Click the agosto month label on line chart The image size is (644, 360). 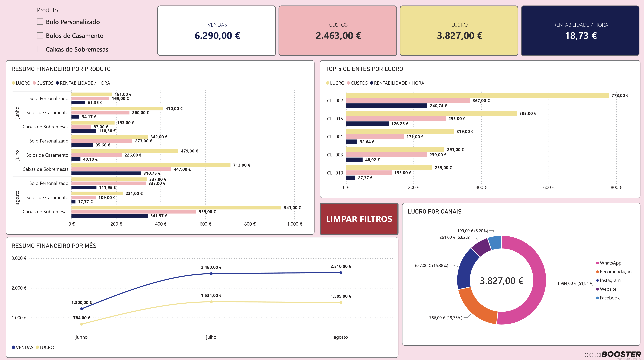pyautogui.click(x=341, y=337)
